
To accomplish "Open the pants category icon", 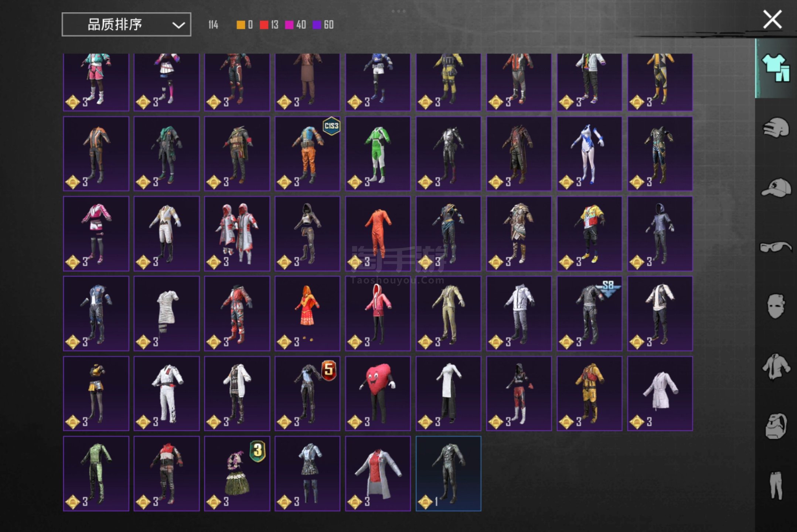I will point(776,485).
